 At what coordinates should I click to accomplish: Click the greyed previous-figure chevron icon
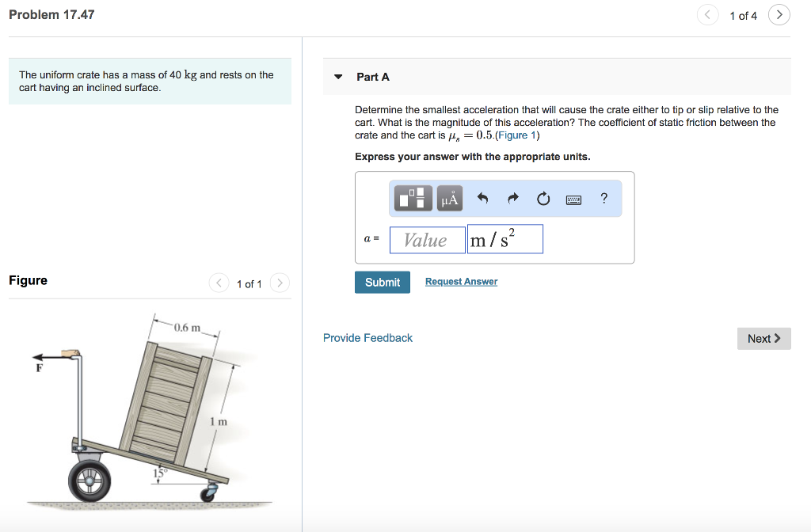tap(219, 283)
